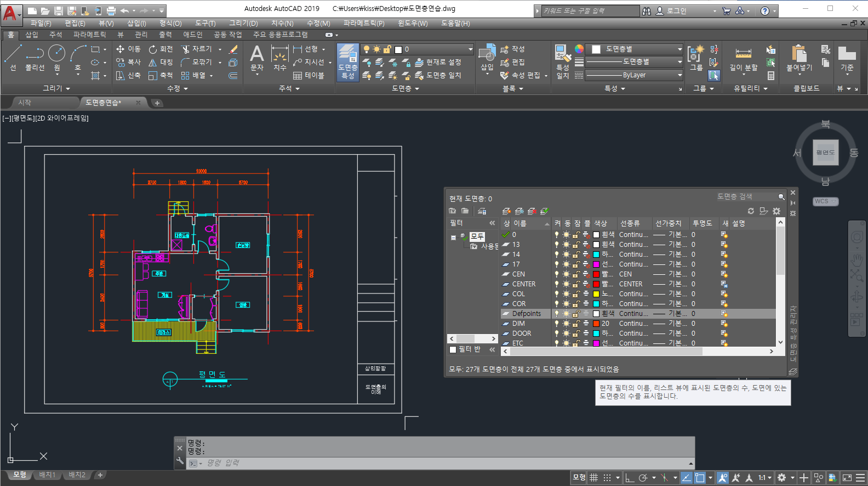
Task: Click color swatch of layer COL
Action: [x=596, y=294]
